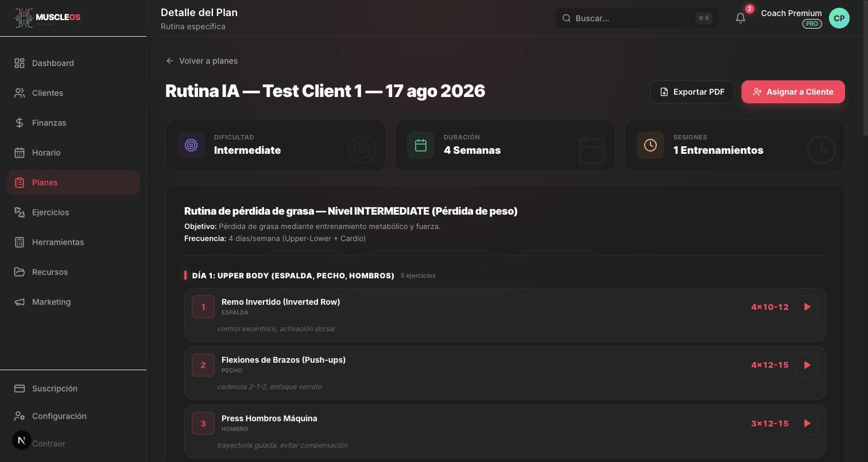Click the Sesiones clock icon
868x462 pixels.
(x=650, y=145)
